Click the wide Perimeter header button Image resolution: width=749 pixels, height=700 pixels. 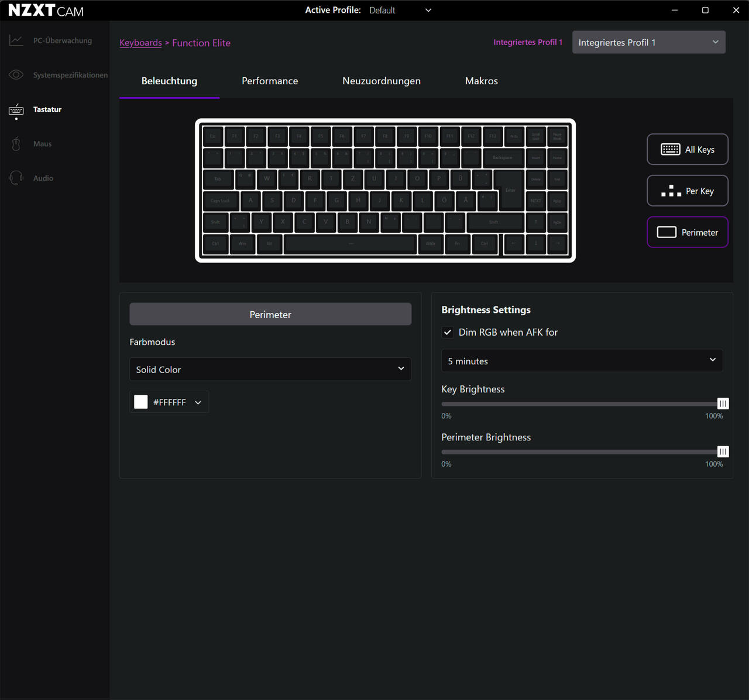click(270, 315)
